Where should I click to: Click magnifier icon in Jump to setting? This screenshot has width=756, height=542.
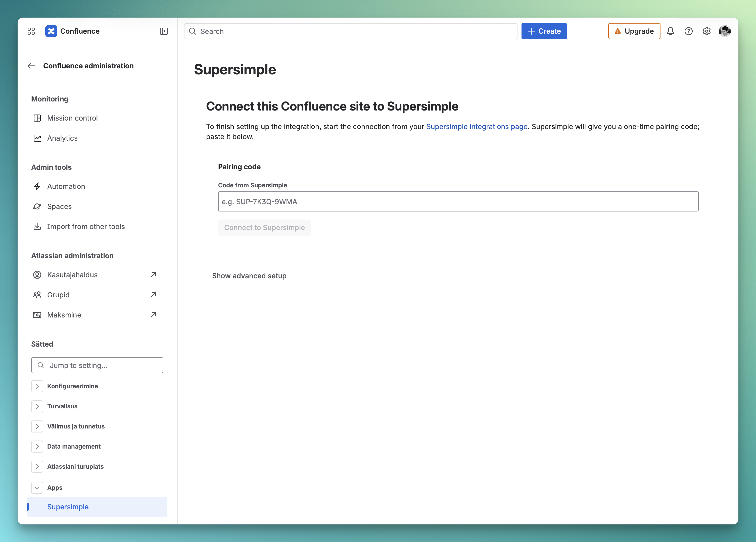pyautogui.click(x=41, y=365)
